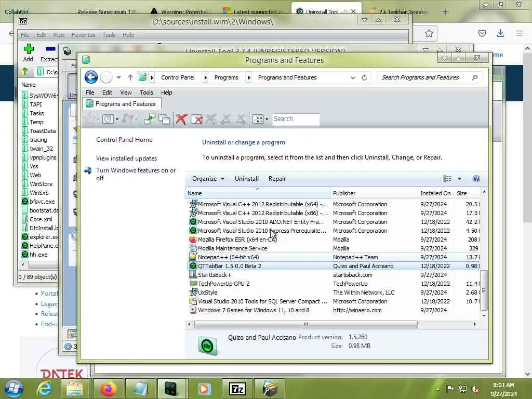532x399 pixels.
Task: Expand the dropdown arrow beside the QTTabBar grid icon
Action: pos(267,119)
